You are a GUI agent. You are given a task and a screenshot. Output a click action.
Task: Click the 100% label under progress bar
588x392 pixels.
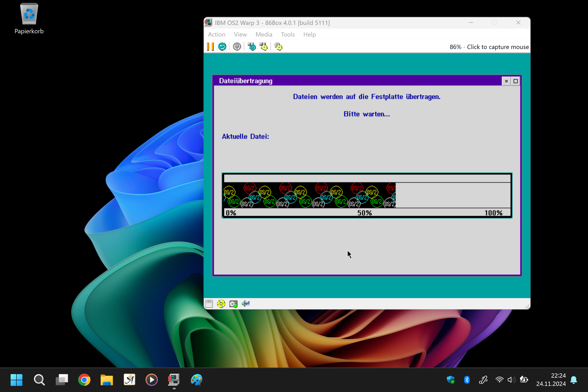[493, 213]
